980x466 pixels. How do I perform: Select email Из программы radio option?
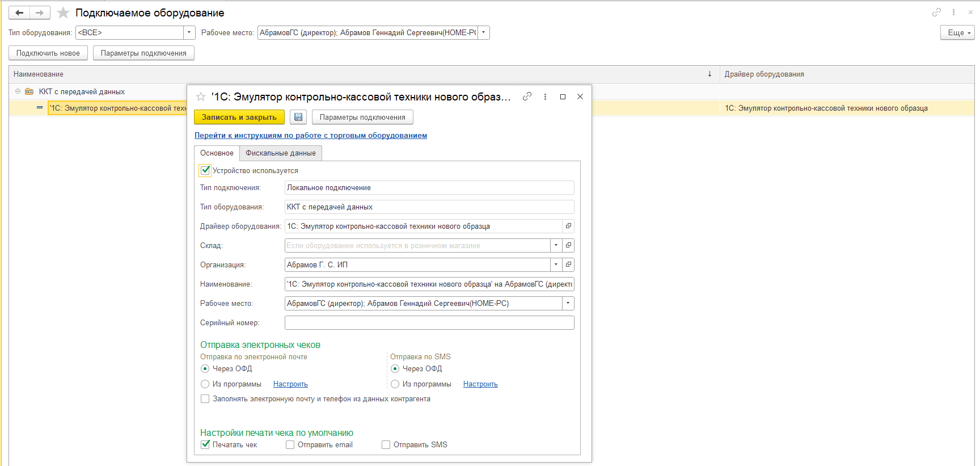205,384
